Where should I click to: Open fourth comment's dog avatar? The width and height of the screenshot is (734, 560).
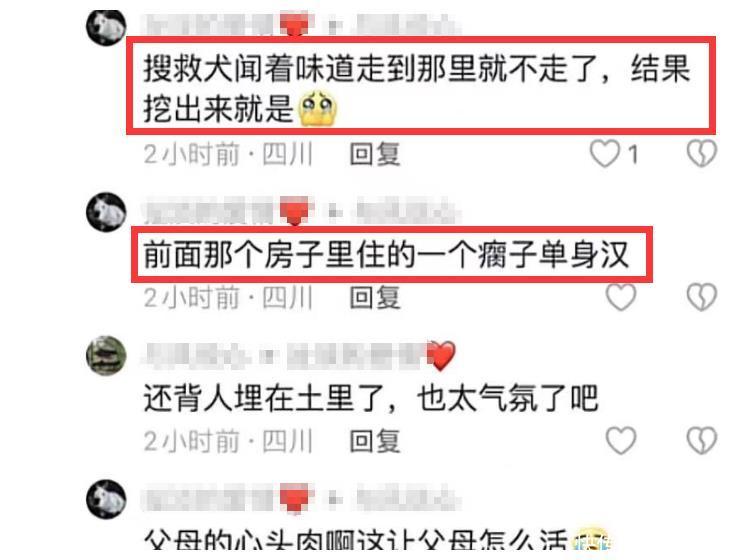[x=106, y=499]
